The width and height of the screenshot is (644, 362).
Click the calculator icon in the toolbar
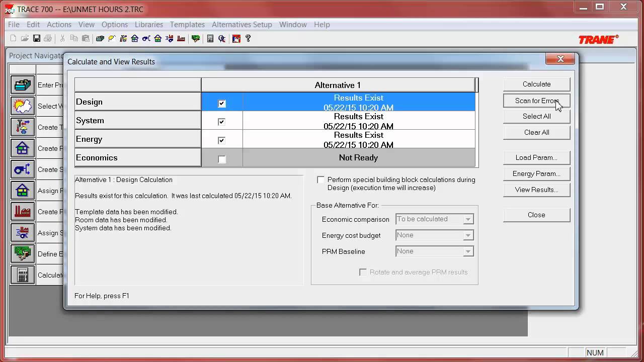pyautogui.click(x=210, y=38)
